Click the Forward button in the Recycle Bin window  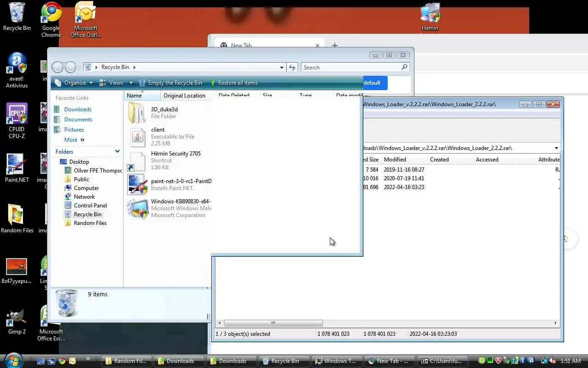click(x=70, y=67)
